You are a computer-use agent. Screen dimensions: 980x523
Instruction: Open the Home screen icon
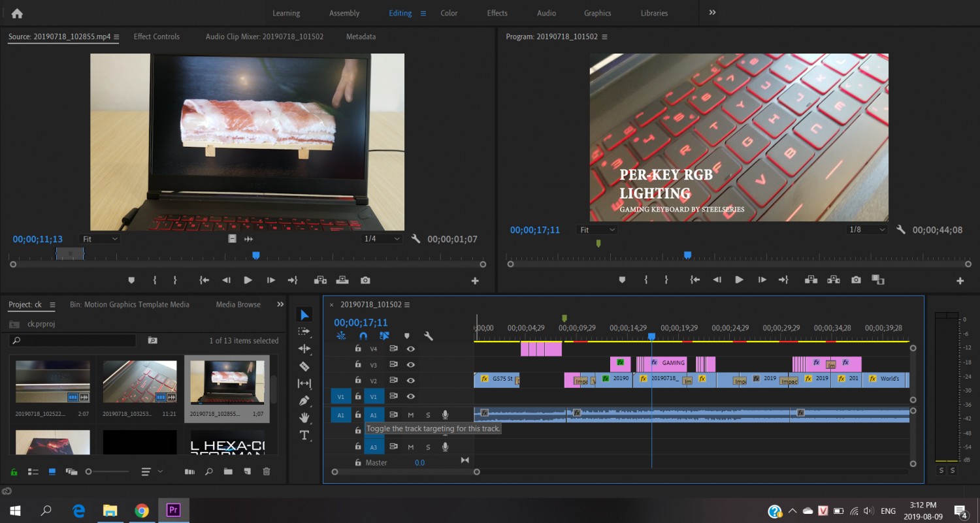(x=17, y=13)
